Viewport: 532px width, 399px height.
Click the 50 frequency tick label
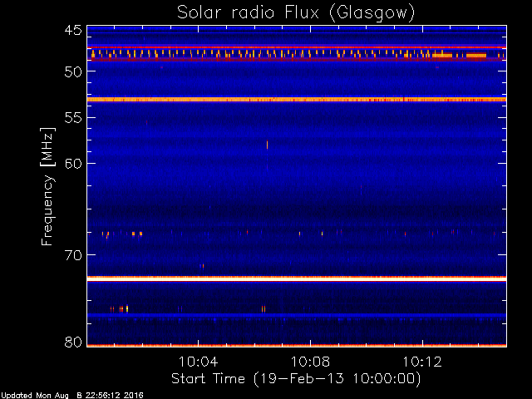(x=73, y=72)
